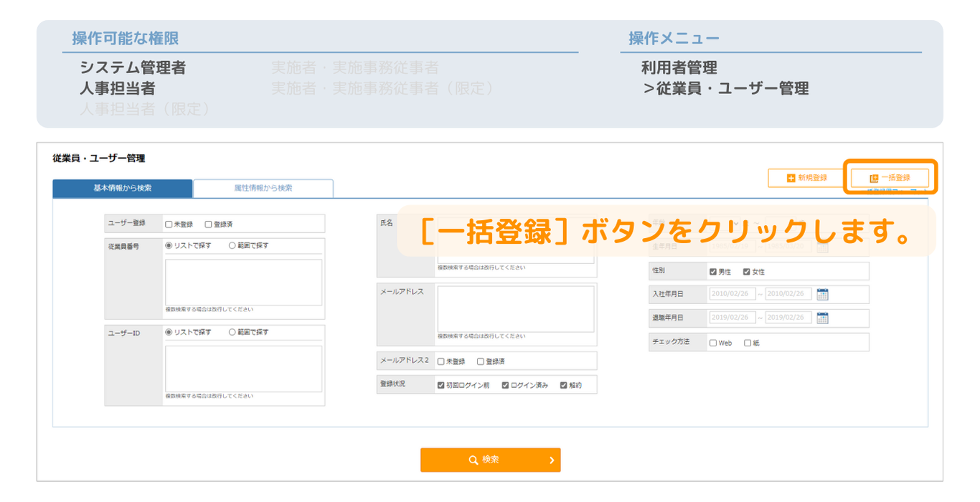Select 範囲で探す for ユーザーID
Screen dimensions: 980x502
click(x=232, y=332)
